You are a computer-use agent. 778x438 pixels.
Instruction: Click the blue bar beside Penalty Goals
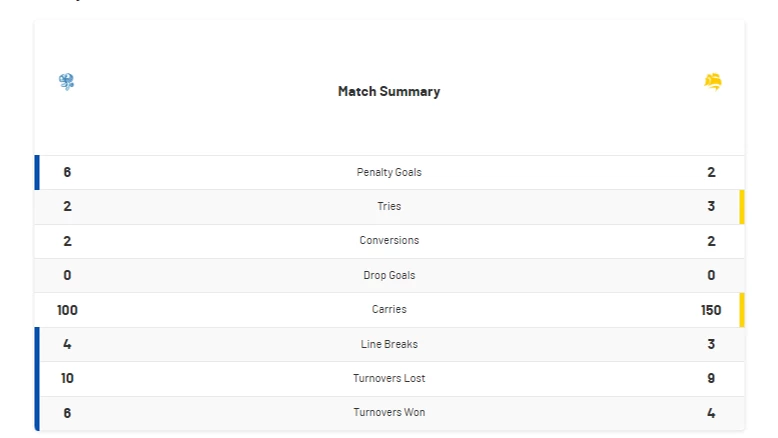(x=37, y=172)
